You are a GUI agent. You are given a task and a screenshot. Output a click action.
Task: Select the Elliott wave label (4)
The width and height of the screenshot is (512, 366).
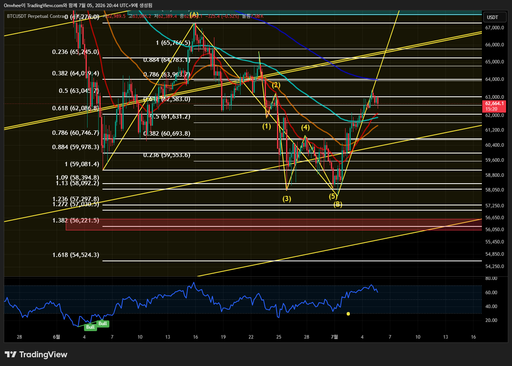pyautogui.click(x=305, y=127)
